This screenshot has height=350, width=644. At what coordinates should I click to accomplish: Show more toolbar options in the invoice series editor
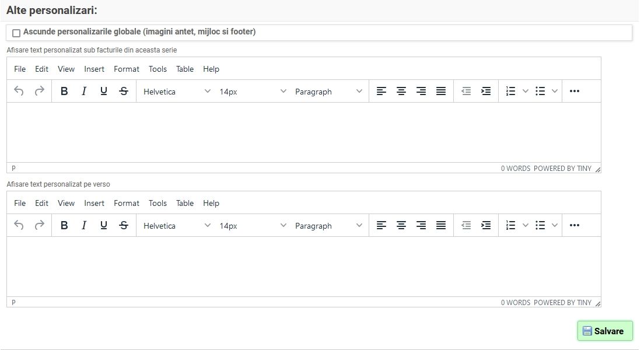(574, 91)
